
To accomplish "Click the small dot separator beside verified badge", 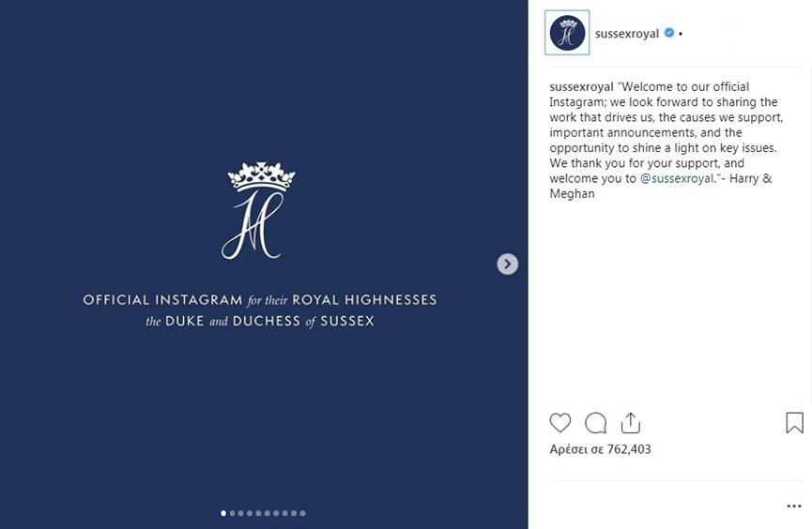I will [x=681, y=34].
